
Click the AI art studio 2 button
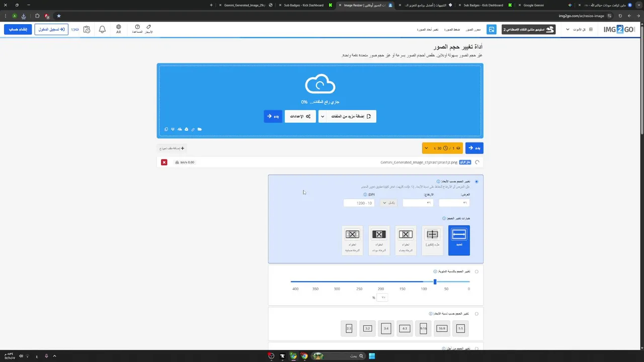pos(528,30)
